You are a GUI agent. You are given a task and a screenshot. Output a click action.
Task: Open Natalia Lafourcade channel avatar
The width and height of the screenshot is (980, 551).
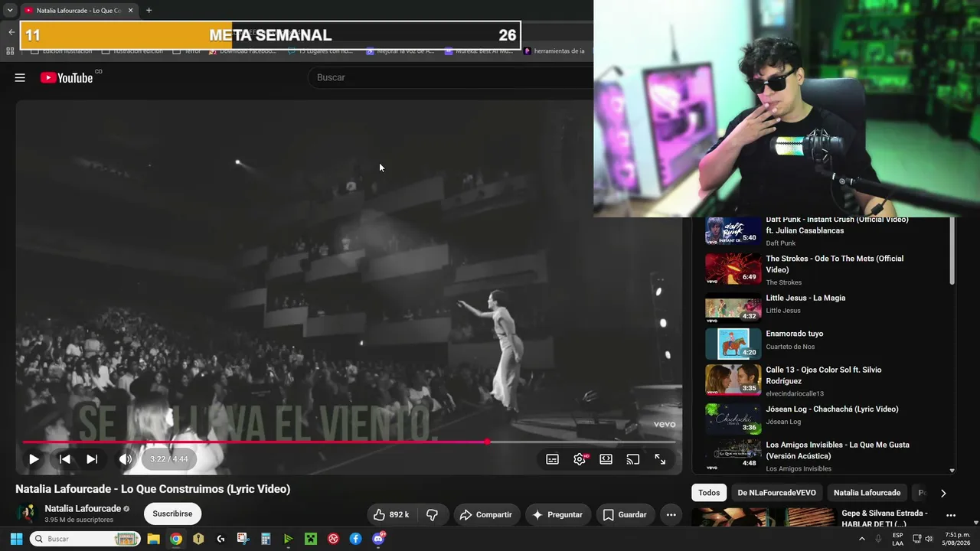pos(28,514)
